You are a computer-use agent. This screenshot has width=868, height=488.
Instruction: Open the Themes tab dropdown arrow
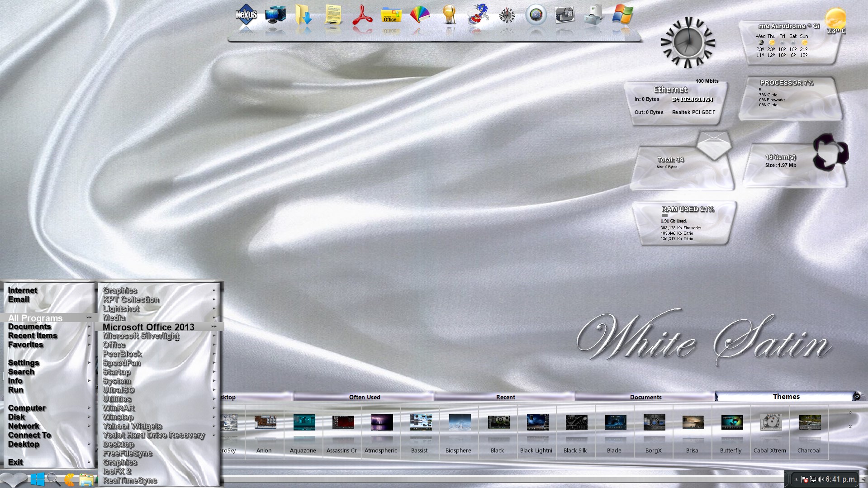tap(856, 397)
